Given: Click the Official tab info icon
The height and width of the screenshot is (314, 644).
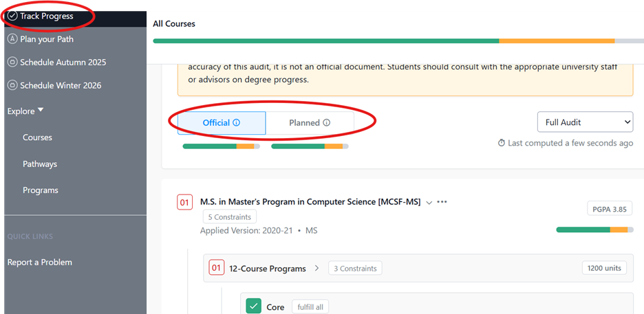Looking at the screenshot, I should 237,123.
